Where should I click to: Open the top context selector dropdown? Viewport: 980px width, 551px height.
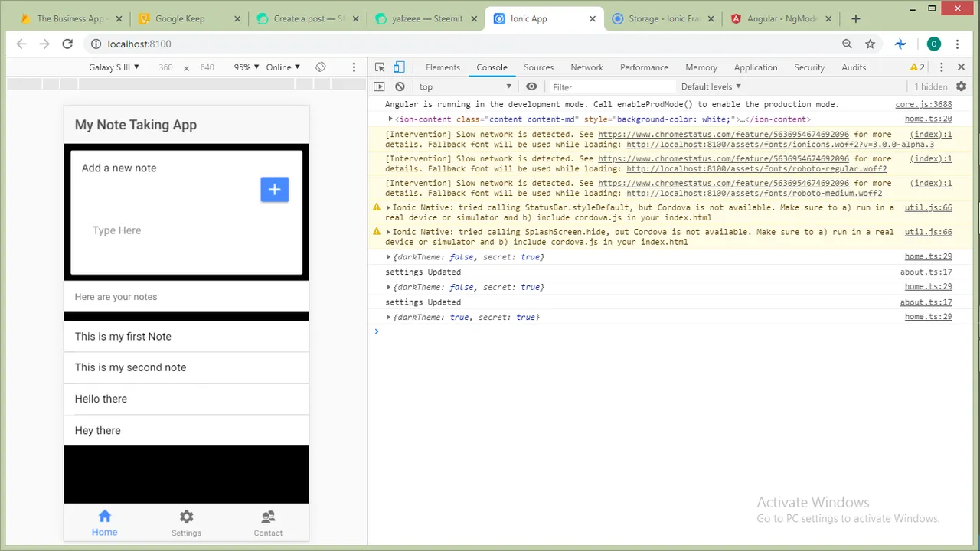pos(465,86)
